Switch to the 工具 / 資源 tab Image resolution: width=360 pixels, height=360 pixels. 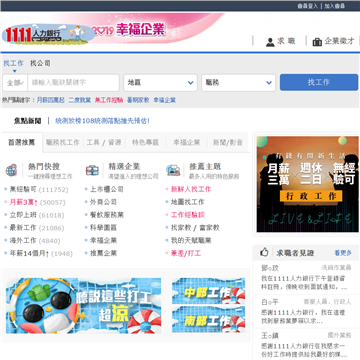coord(104,142)
